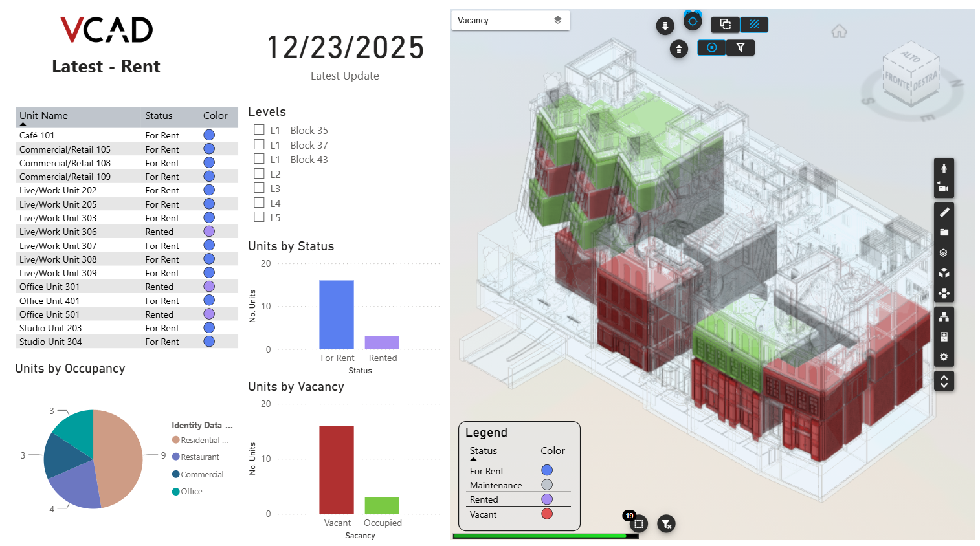Click the crosshair target button
The height and width of the screenshot is (546, 980).
693,21
